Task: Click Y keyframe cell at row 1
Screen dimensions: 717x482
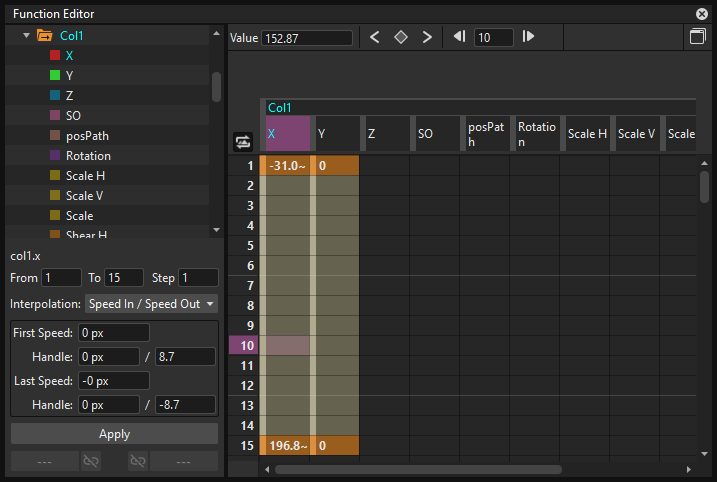Action: click(337, 166)
